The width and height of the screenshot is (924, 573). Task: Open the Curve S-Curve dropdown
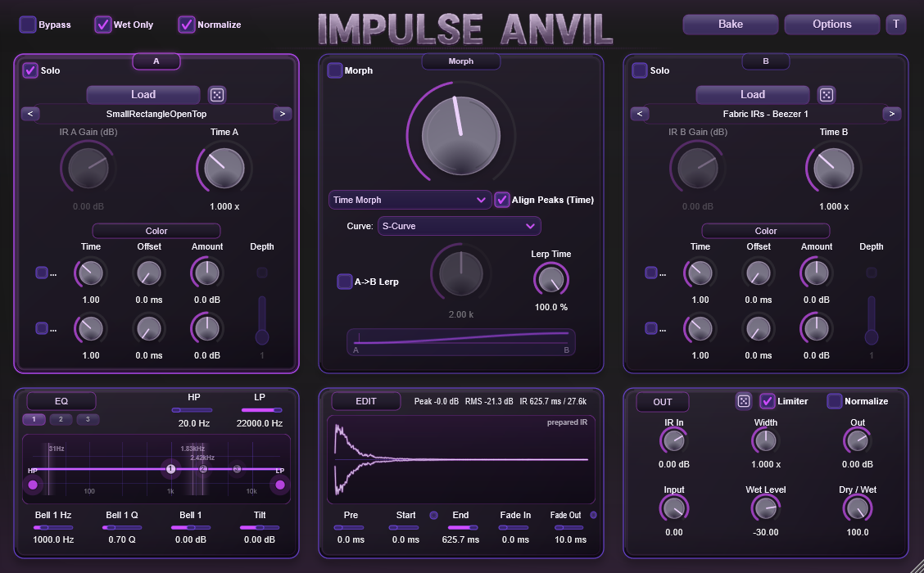459,226
